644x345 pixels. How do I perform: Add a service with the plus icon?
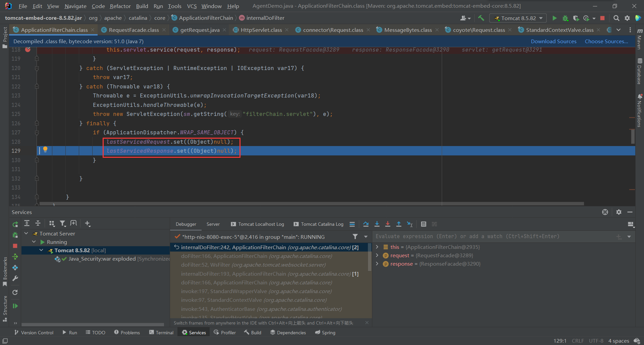(x=88, y=223)
